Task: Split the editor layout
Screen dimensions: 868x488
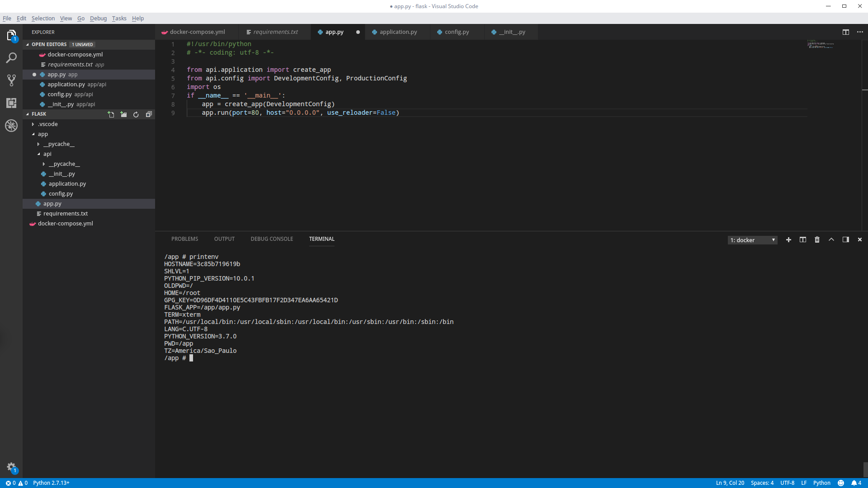Action: click(x=846, y=32)
